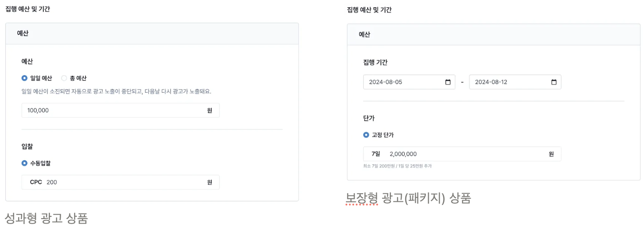644x229 pixels.
Task: Select the 일일 예산 radio button
Action: 24,78
